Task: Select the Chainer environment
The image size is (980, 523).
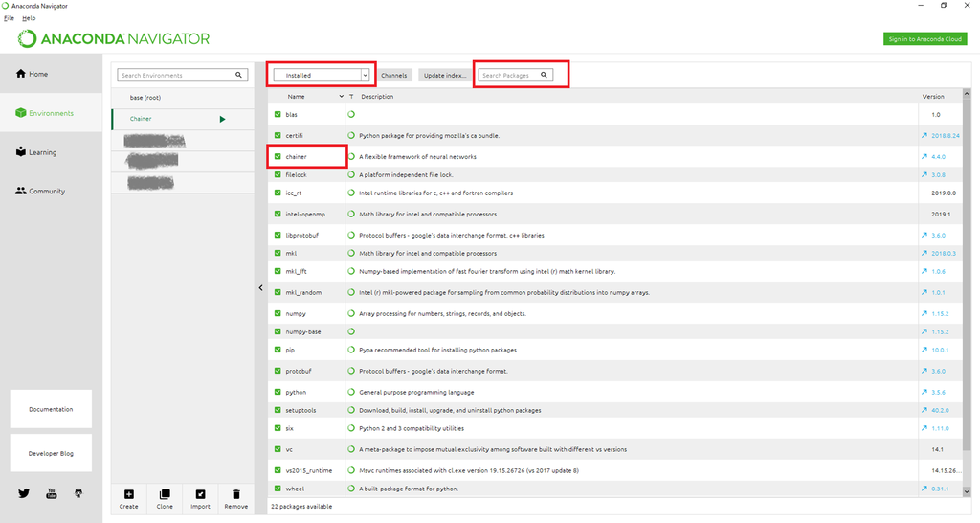Action: 183,119
